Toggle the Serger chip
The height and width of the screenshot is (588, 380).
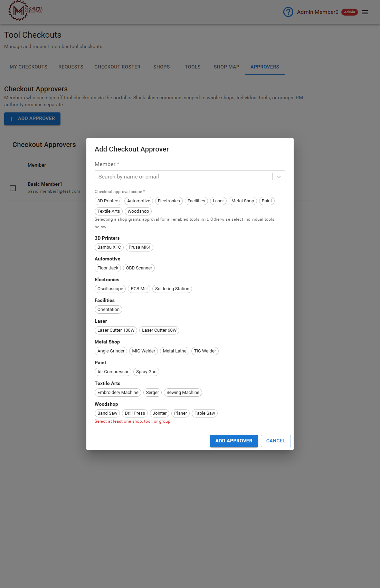tap(152, 393)
